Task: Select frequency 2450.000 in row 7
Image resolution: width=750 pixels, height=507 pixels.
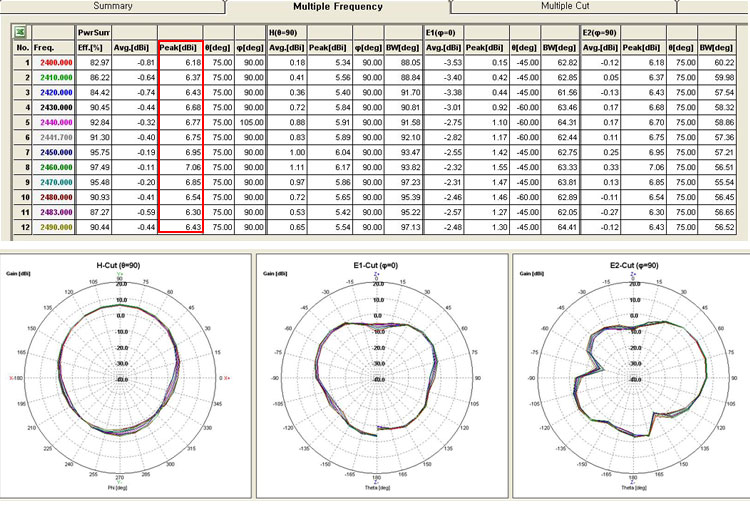Action: (x=53, y=152)
